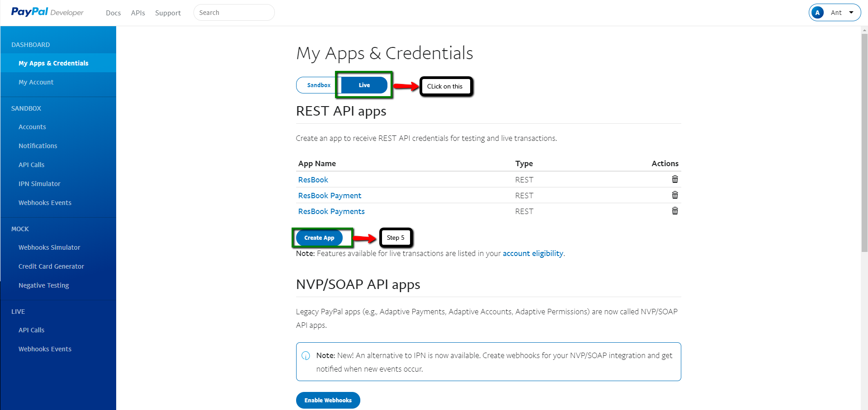The image size is (868, 410).
Task: Open the ResBook Payment app link
Action: (x=330, y=196)
